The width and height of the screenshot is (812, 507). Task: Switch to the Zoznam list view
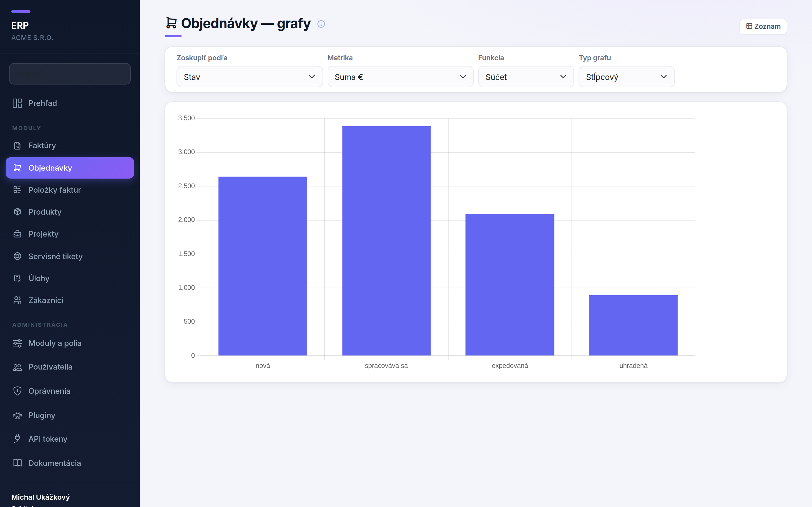pos(763,26)
